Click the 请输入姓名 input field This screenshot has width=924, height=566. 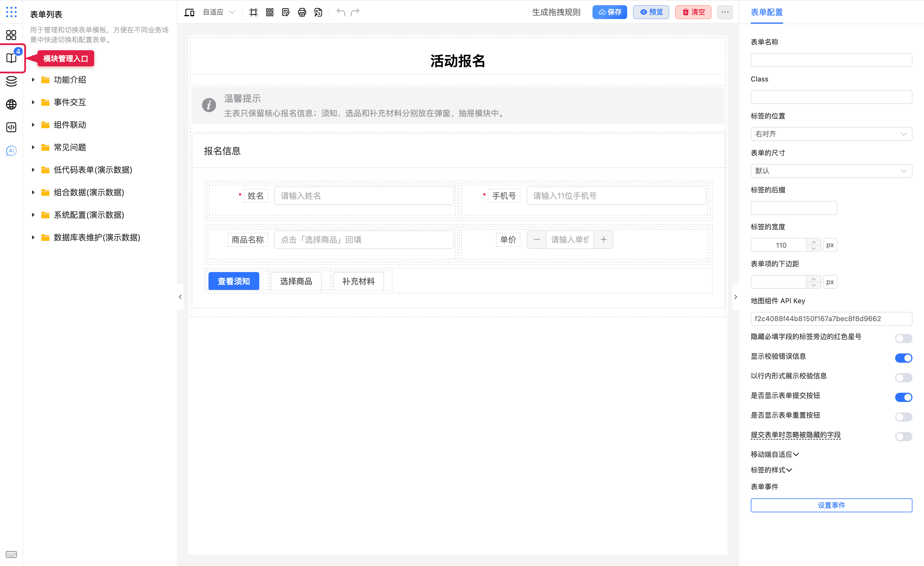[x=364, y=196]
